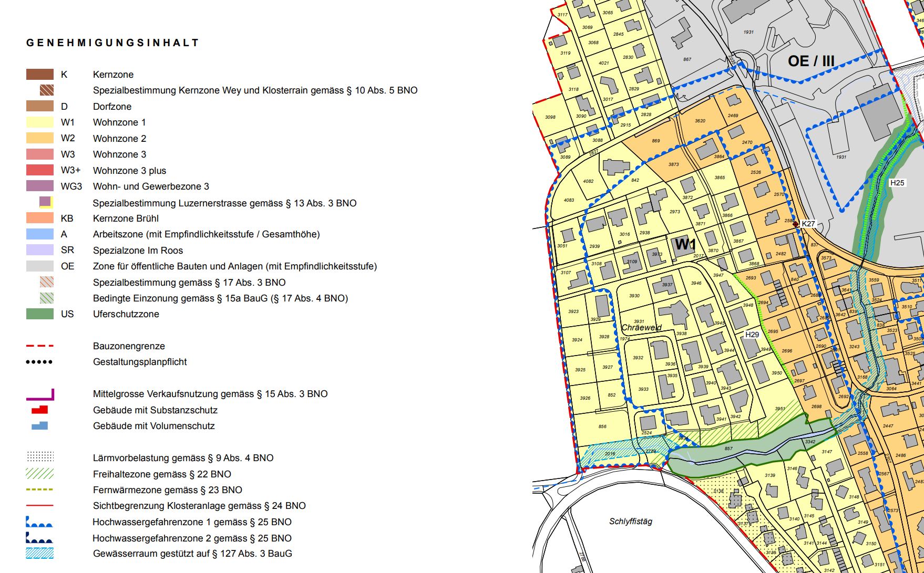The height and width of the screenshot is (573, 924).
Task: Click the H25 map marker label
Action: coord(897,183)
